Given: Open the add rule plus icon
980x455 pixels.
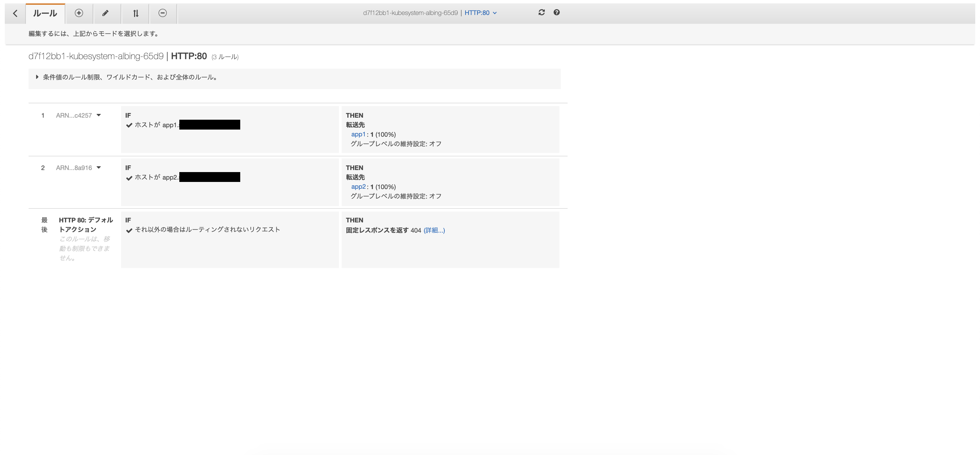Looking at the screenshot, I should click(x=79, y=13).
